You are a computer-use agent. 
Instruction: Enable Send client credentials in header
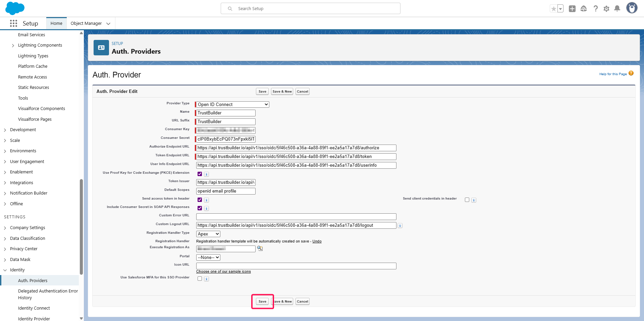467,200
